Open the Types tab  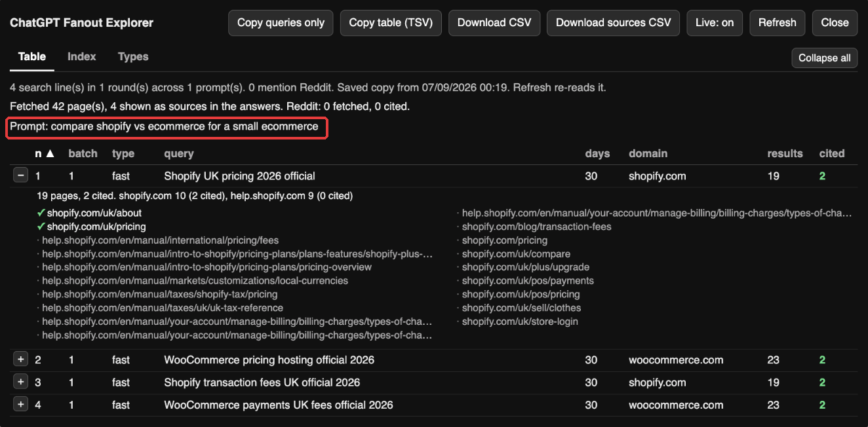133,57
